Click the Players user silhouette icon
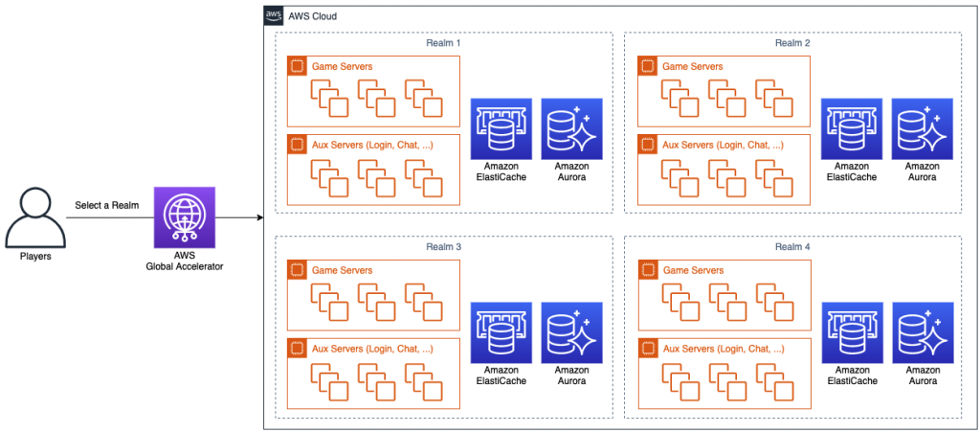Viewport: 980px width, 432px height. (x=35, y=216)
